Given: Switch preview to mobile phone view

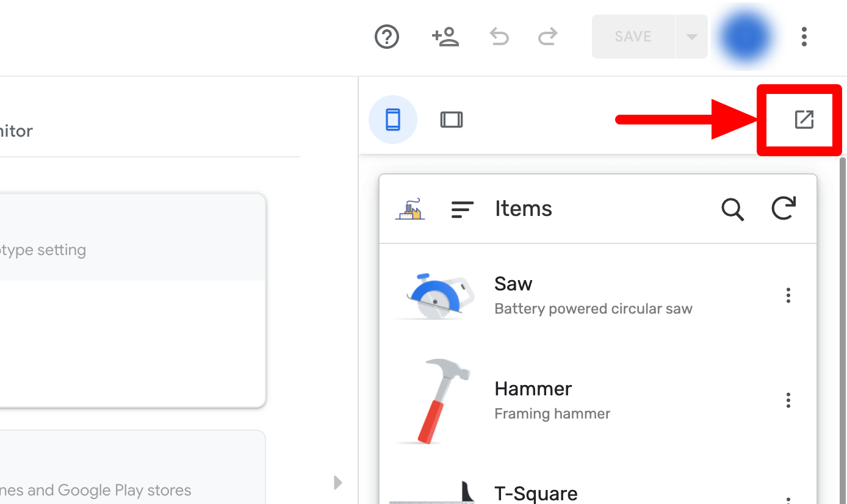Looking at the screenshot, I should [393, 120].
